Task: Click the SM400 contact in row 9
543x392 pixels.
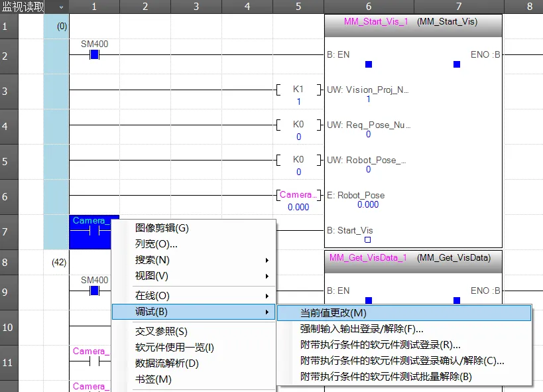Action: point(94,291)
